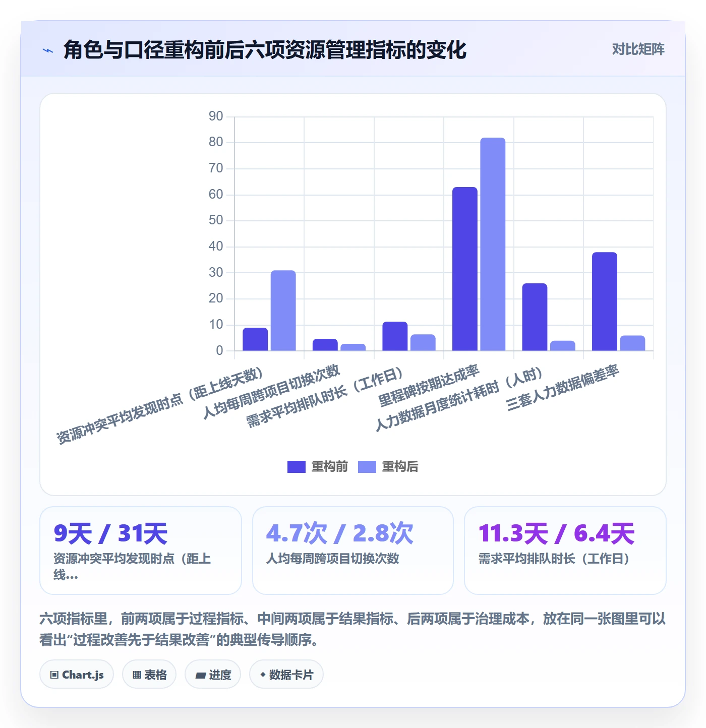Viewport: 706px width, 728px height.
Task: Toggle the 重构后 legend color swatch
Action: [x=367, y=467]
